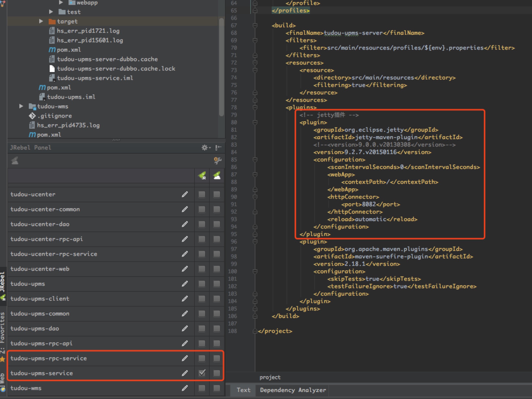Viewport: 532px width, 399px height.
Task: Edit rebel.xml for tudou-upms-rpc-service
Action: [x=185, y=358]
